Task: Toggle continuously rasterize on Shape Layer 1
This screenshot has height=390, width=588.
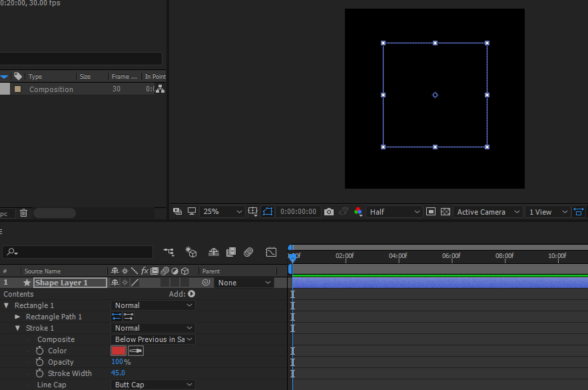Action: (x=125, y=283)
